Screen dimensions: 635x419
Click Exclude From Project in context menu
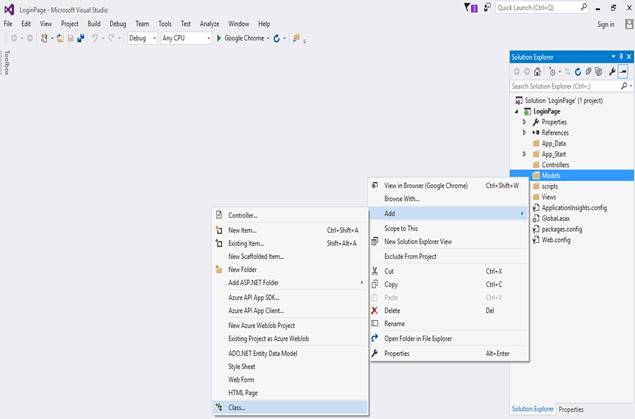tap(449, 256)
